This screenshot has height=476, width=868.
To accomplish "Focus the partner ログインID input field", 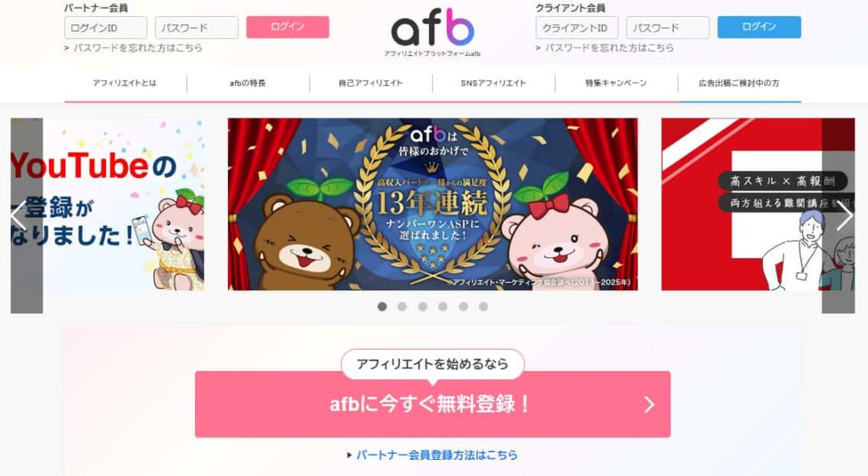I will point(106,28).
